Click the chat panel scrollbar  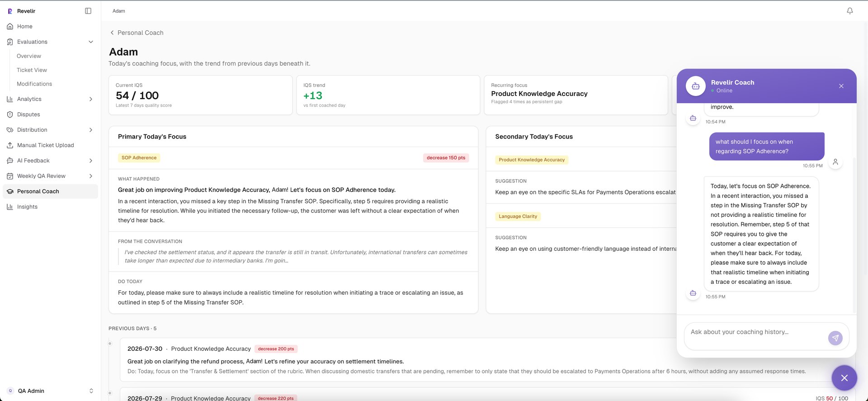pyautogui.click(x=854, y=235)
